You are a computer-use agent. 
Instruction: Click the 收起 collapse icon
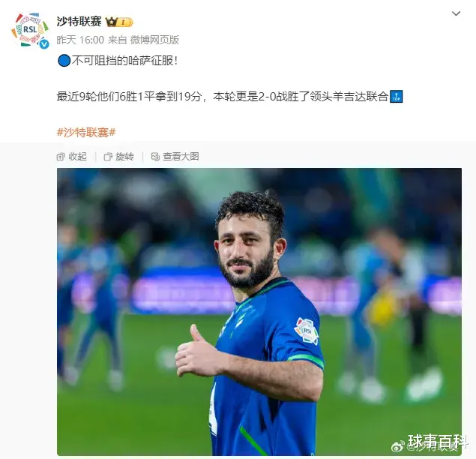[x=61, y=157]
